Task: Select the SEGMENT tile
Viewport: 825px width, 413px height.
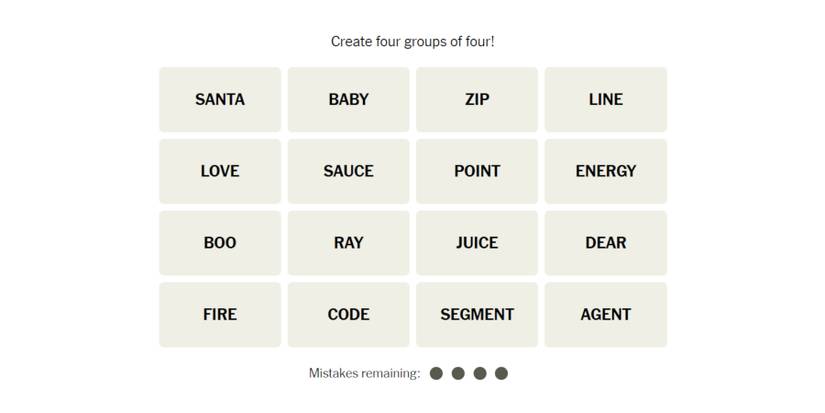Action: tap(477, 314)
